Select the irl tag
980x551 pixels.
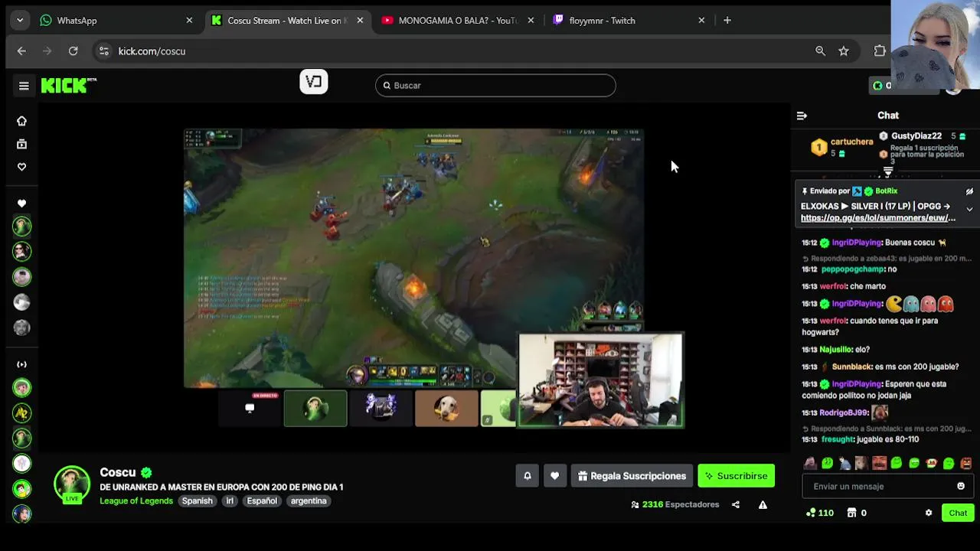pos(230,501)
